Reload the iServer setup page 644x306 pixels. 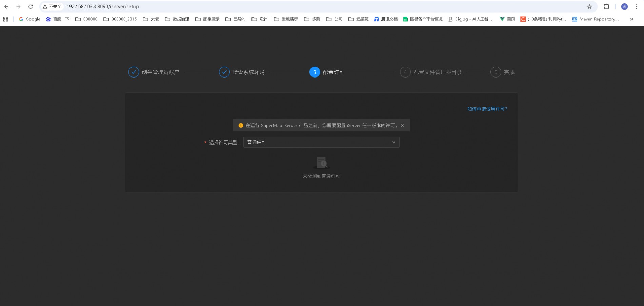[31, 7]
